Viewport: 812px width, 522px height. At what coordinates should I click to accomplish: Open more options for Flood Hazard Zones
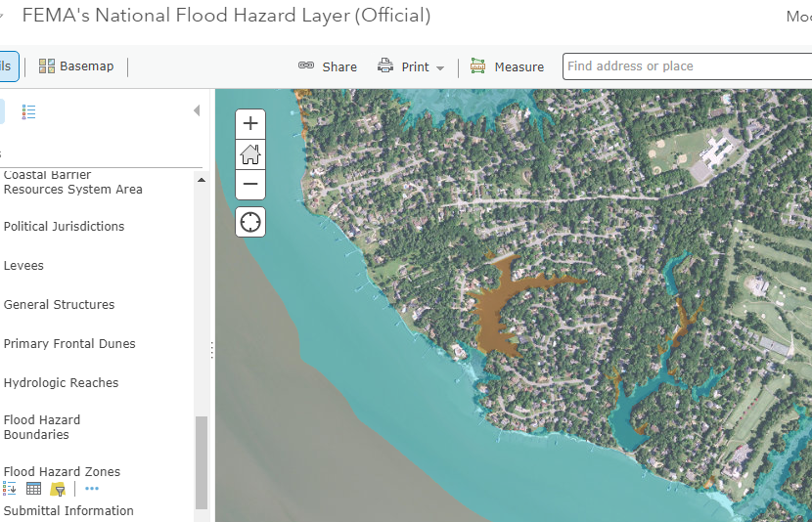coord(92,489)
